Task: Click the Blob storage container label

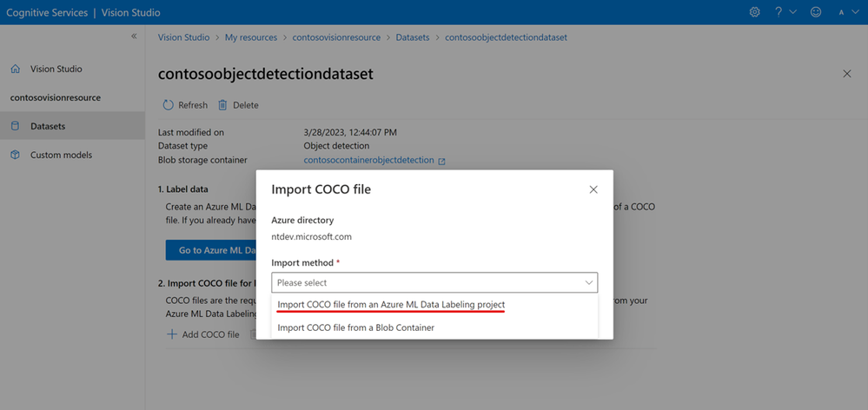Action: tap(202, 160)
